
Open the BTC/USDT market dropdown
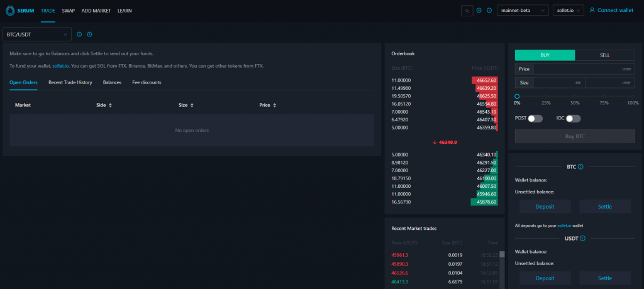(x=37, y=35)
